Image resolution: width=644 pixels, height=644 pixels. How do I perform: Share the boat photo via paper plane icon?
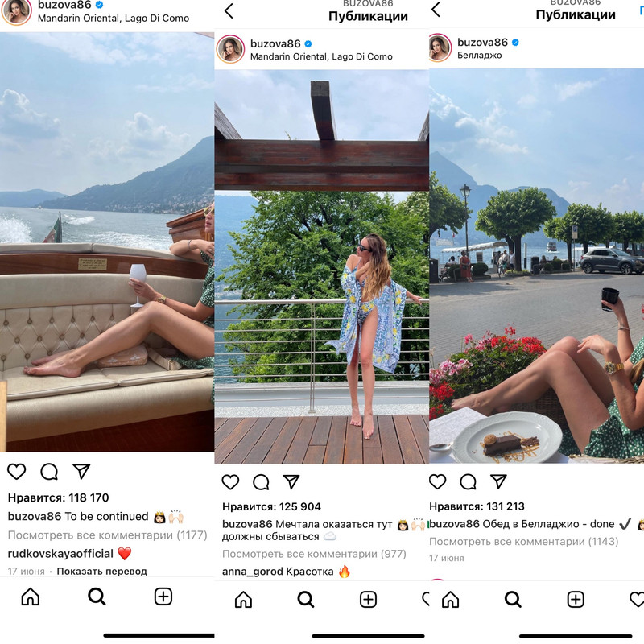(x=81, y=471)
